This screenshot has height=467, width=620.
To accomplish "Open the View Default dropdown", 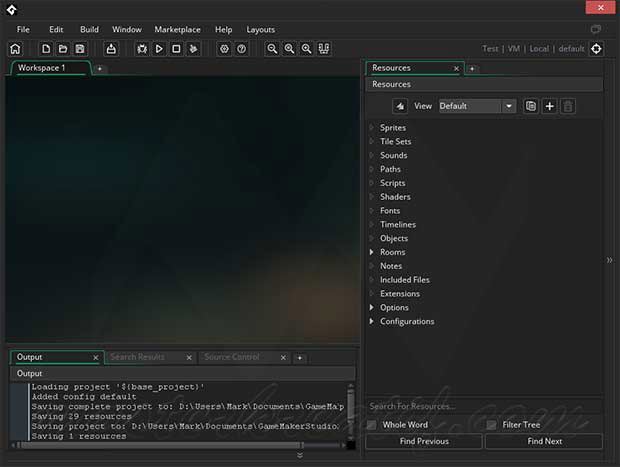I will click(477, 106).
